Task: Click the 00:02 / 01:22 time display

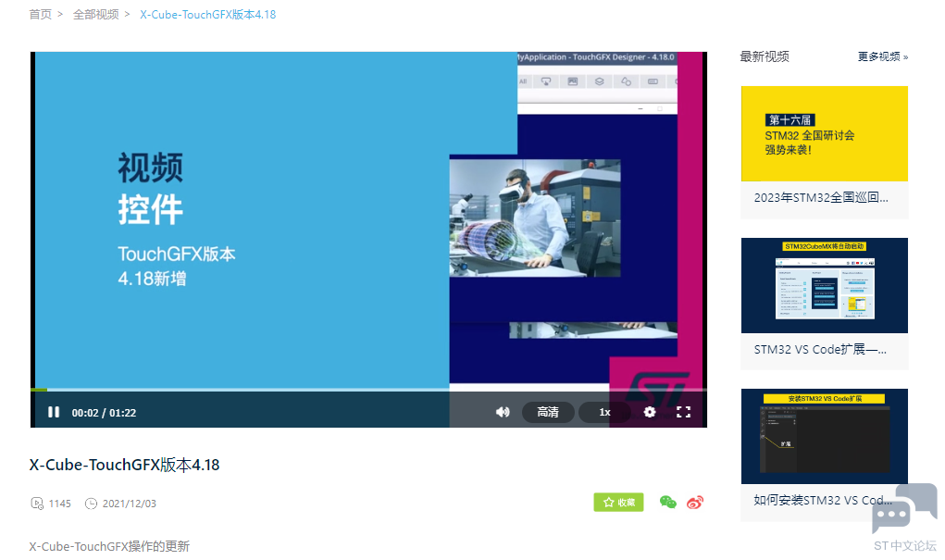Action: 104,413
